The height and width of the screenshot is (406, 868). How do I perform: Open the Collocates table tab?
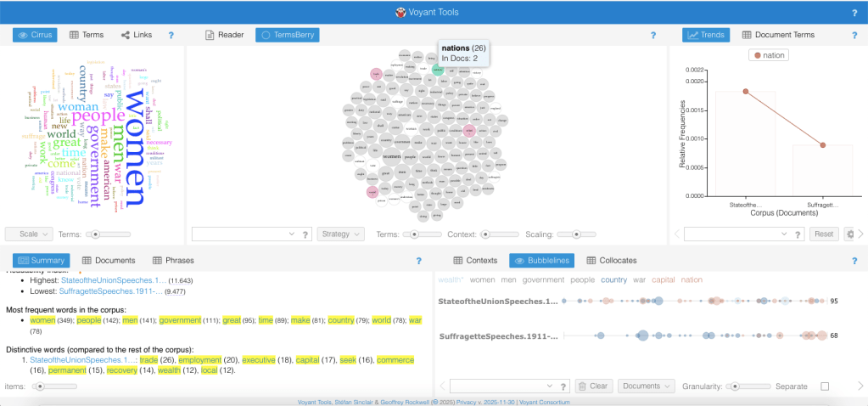(611, 260)
